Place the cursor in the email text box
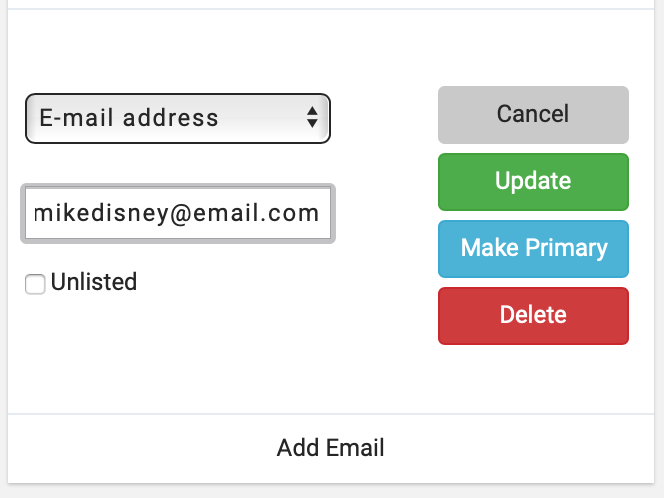 [177, 213]
